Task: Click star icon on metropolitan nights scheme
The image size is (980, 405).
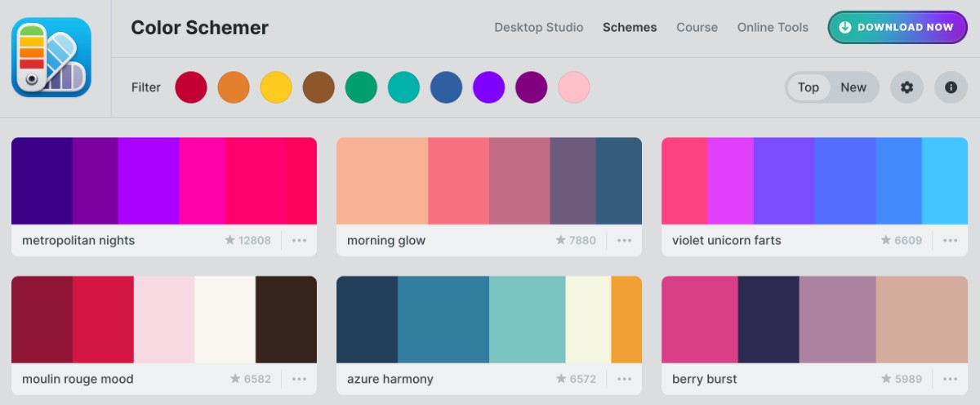Action: click(x=230, y=240)
